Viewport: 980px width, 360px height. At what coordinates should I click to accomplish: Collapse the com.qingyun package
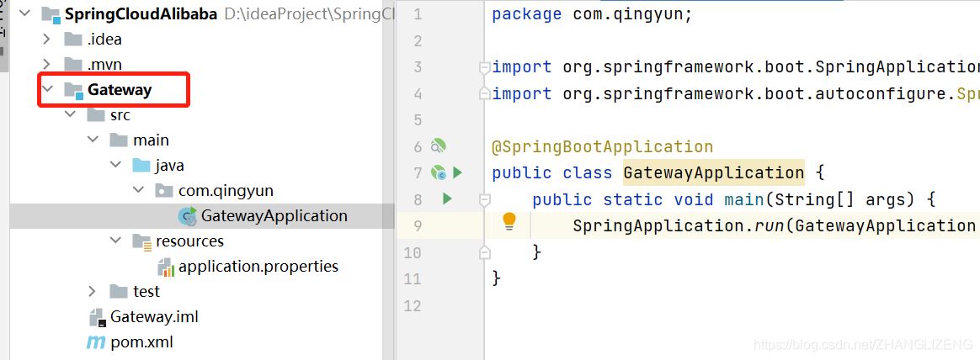(138, 191)
